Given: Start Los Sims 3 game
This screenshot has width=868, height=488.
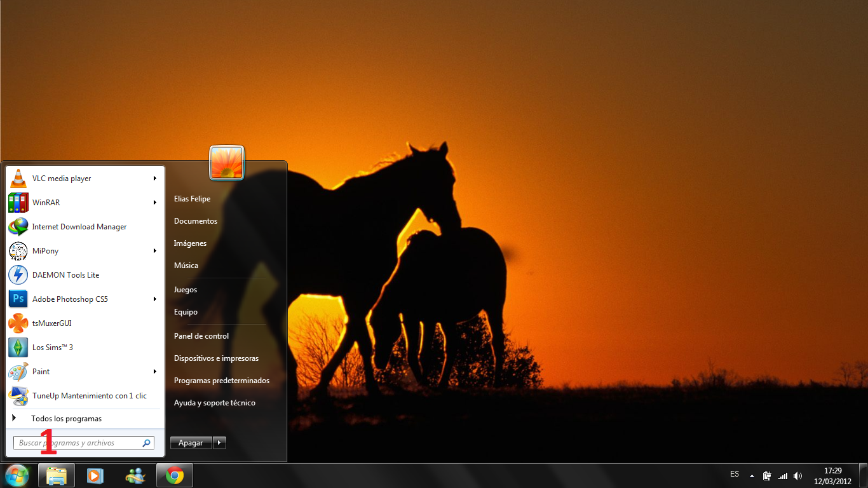Looking at the screenshot, I should point(85,348).
